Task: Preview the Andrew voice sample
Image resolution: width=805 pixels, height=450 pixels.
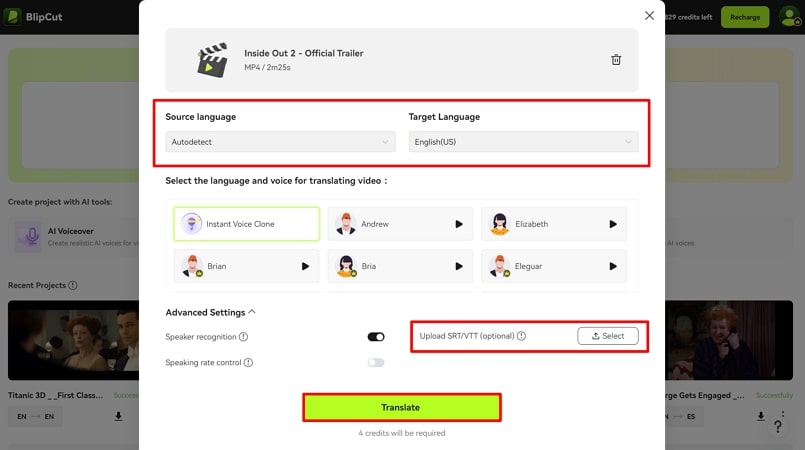Action: click(458, 224)
